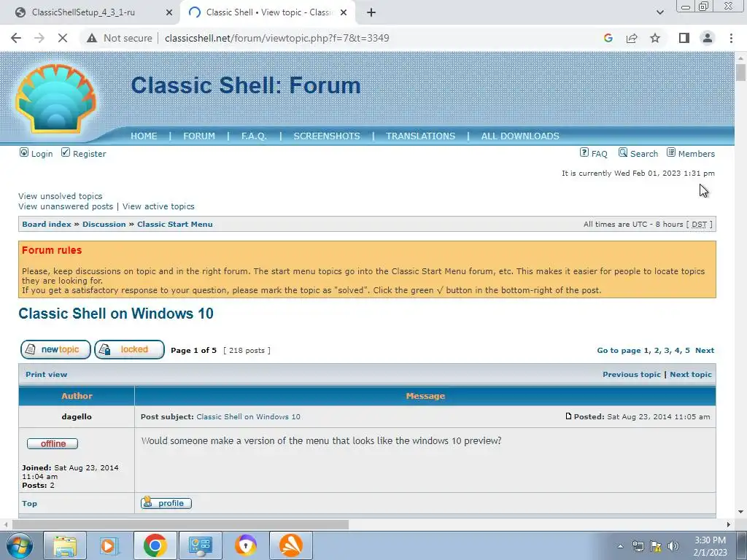Click the post icon beside Posted date
This screenshot has width=747, height=560.
pyautogui.click(x=568, y=416)
